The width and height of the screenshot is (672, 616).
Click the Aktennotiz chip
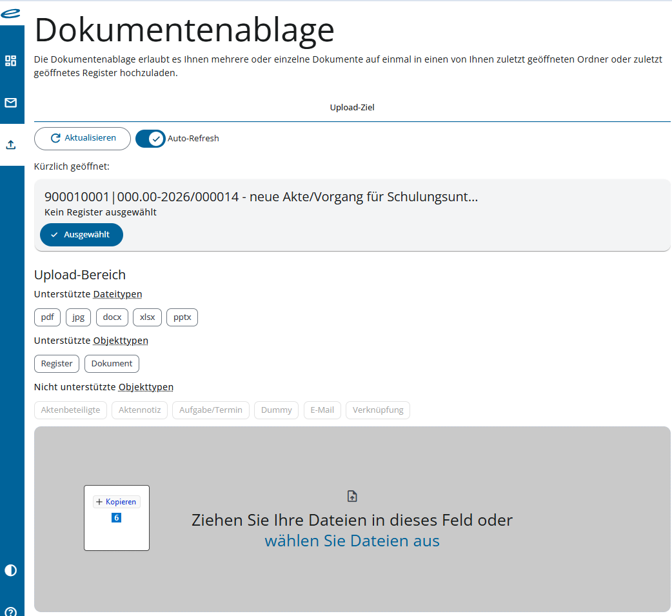pyautogui.click(x=140, y=410)
